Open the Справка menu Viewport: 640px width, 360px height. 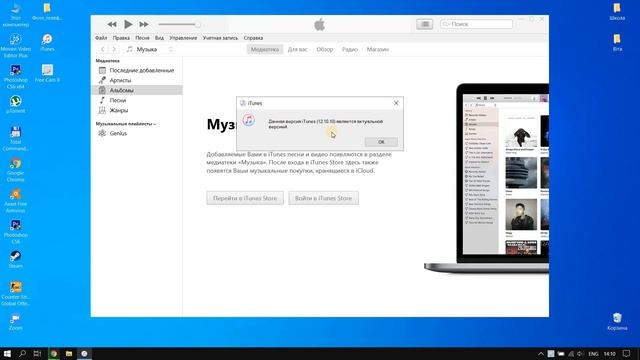[253, 38]
